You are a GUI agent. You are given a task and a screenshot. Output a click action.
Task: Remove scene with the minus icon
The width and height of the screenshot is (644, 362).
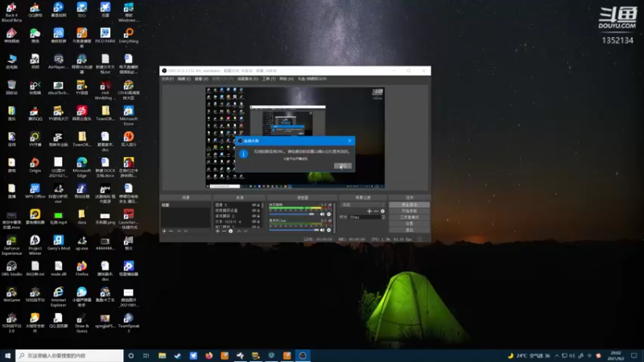(171, 231)
